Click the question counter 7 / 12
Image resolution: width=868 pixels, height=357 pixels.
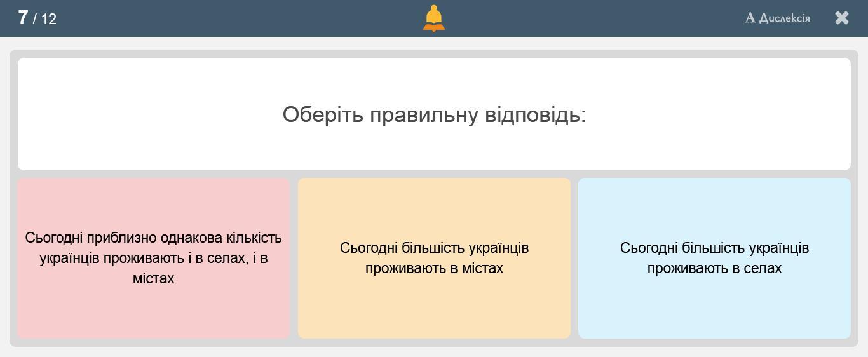click(x=37, y=18)
